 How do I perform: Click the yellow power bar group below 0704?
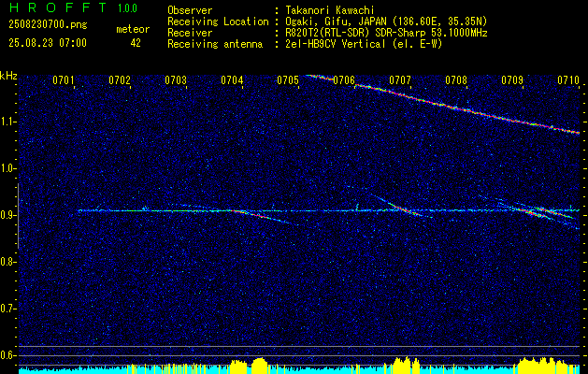click(249, 365)
